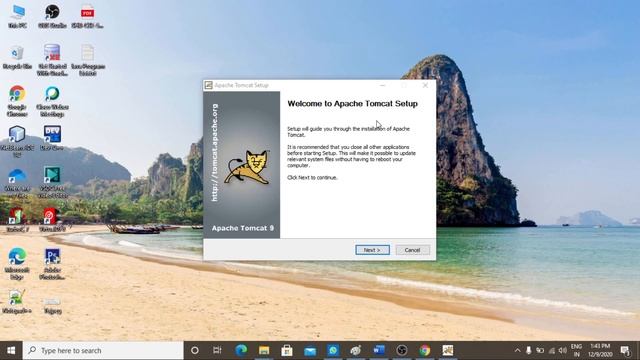Screen dimensions: 640x360
Task: Open the Mail app from taskbar
Action: 310,350
